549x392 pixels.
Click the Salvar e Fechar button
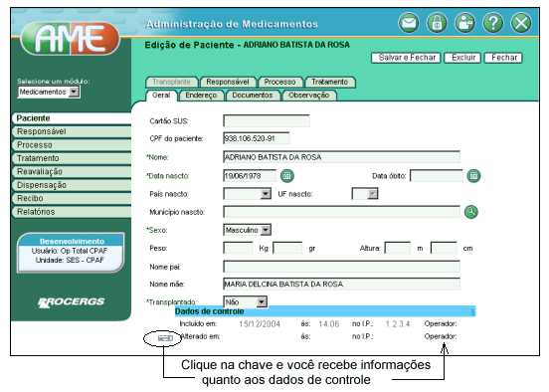tap(407, 58)
